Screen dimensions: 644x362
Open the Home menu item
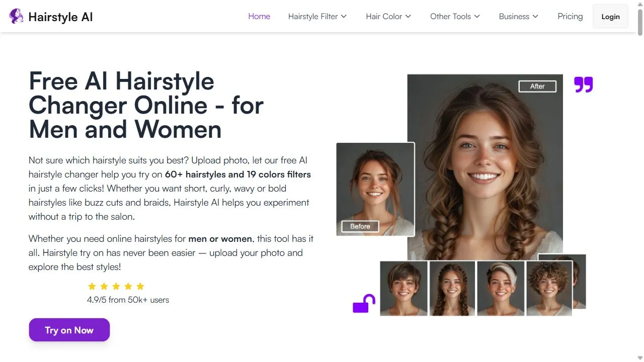259,16
